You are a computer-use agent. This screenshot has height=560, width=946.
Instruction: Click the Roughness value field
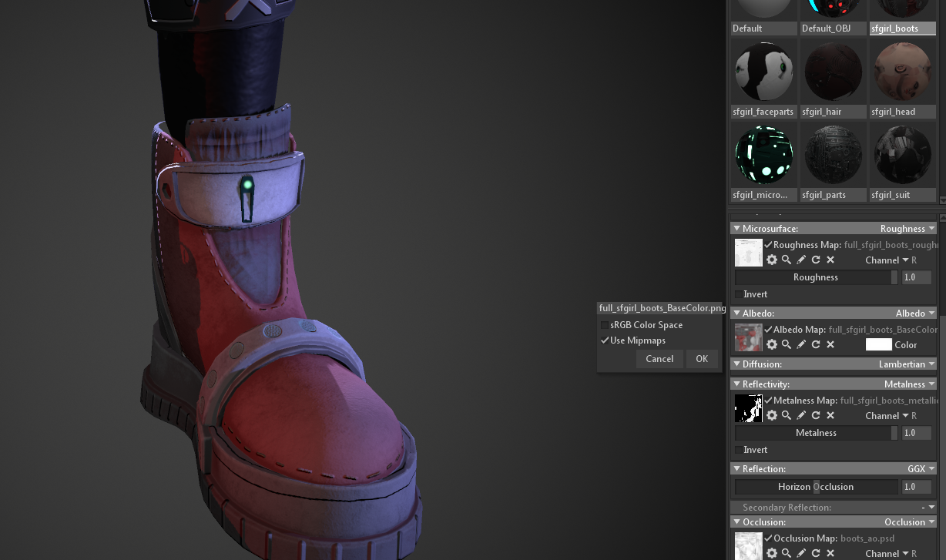pyautogui.click(x=917, y=277)
